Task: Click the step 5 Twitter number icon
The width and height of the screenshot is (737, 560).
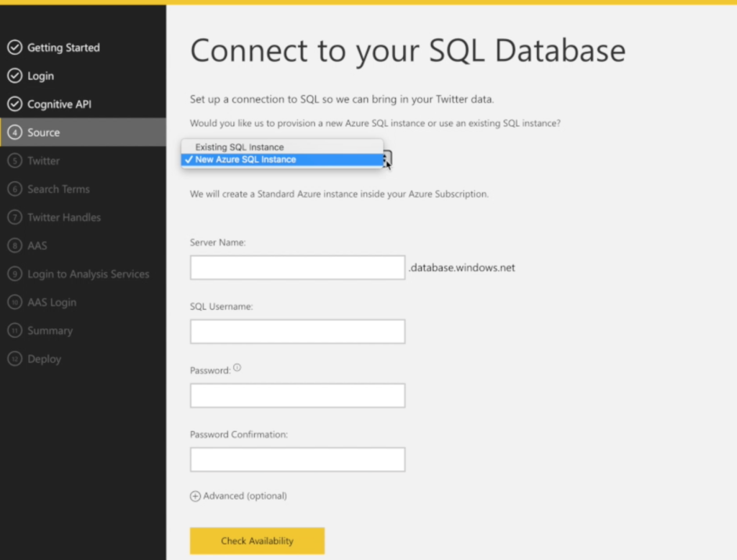Action: pos(14,161)
